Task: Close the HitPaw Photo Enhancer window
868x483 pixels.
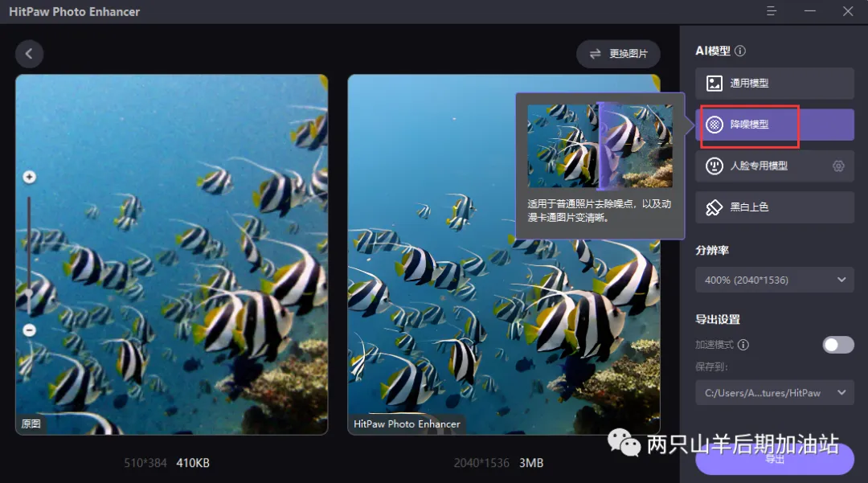Action: [848, 11]
